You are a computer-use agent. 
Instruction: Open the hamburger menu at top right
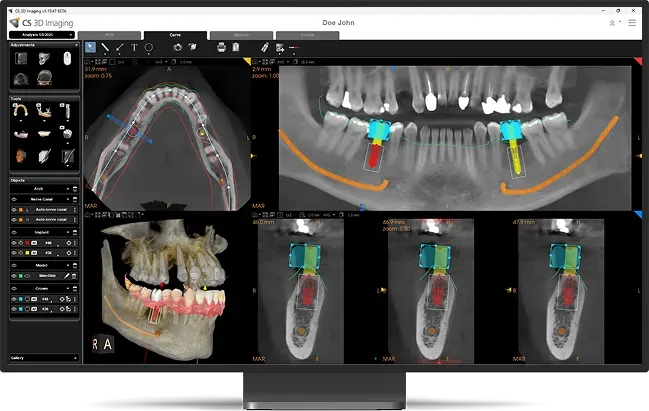(x=632, y=23)
